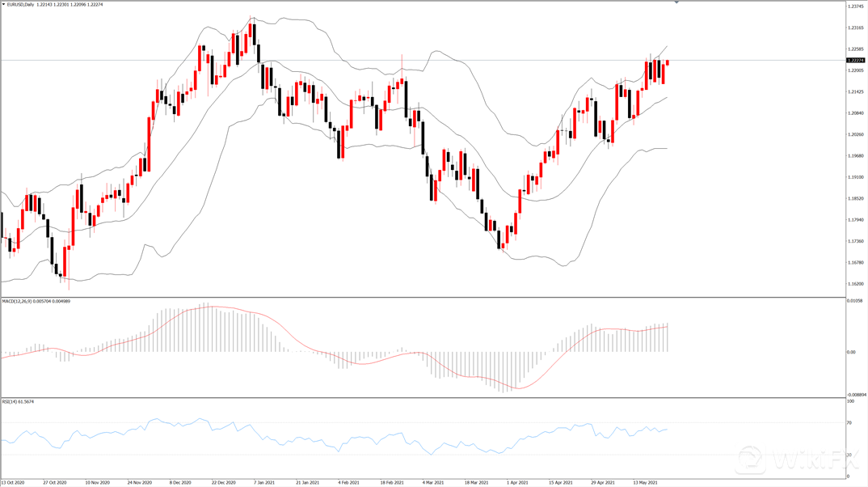Click the RSI 70 level axis label
The width and height of the screenshot is (868, 487).
point(850,423)
